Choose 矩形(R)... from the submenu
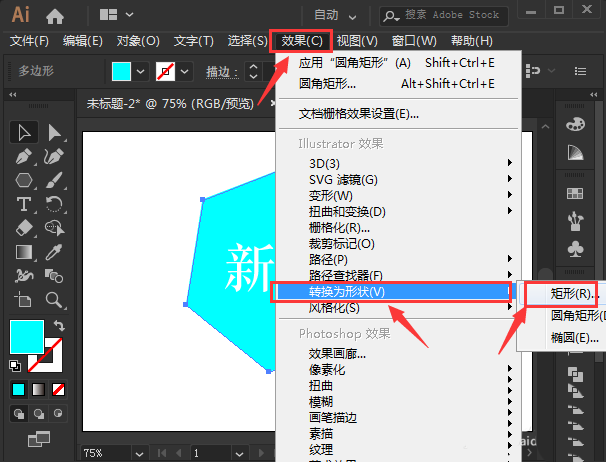The image size is (606, 462). 574,294
